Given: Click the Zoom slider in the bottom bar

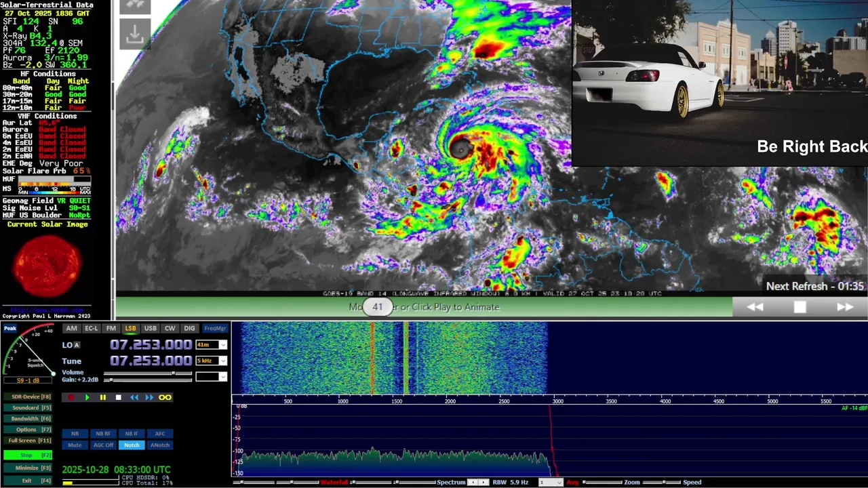Looking at the screenshot, I should [x=602, y=482].
